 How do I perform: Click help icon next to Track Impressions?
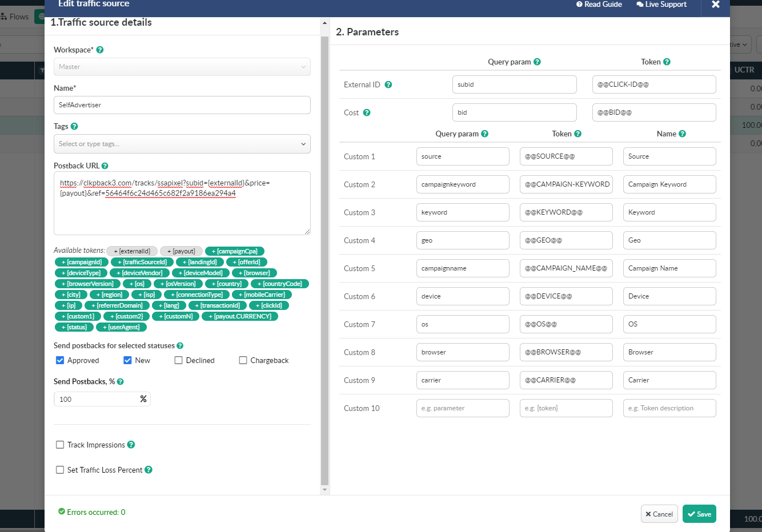[131, 445]
